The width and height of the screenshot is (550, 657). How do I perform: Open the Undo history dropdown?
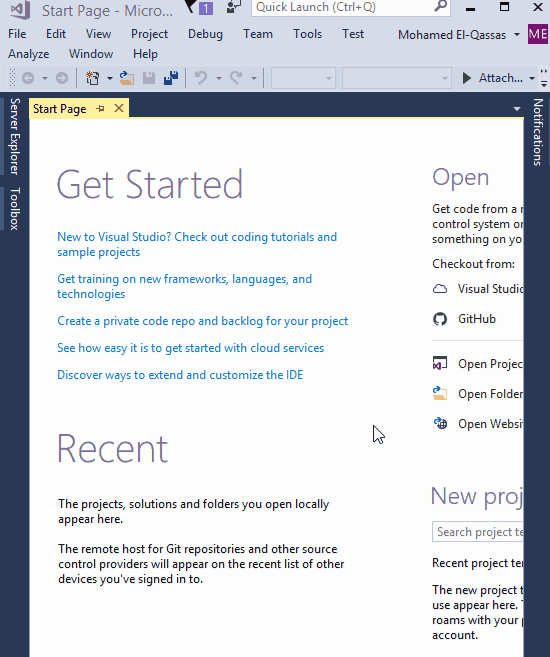click(219, 78)
